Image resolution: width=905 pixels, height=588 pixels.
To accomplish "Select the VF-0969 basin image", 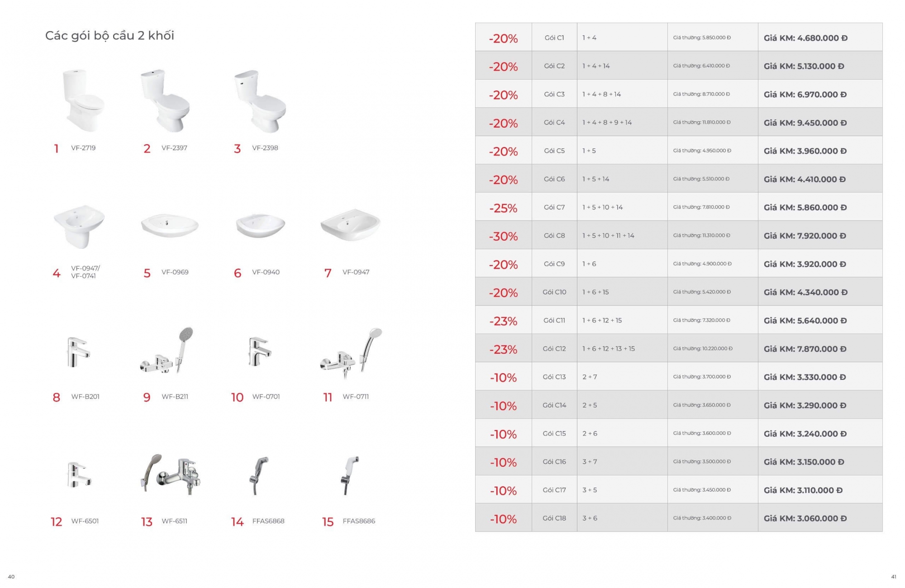I will (170, 225).
